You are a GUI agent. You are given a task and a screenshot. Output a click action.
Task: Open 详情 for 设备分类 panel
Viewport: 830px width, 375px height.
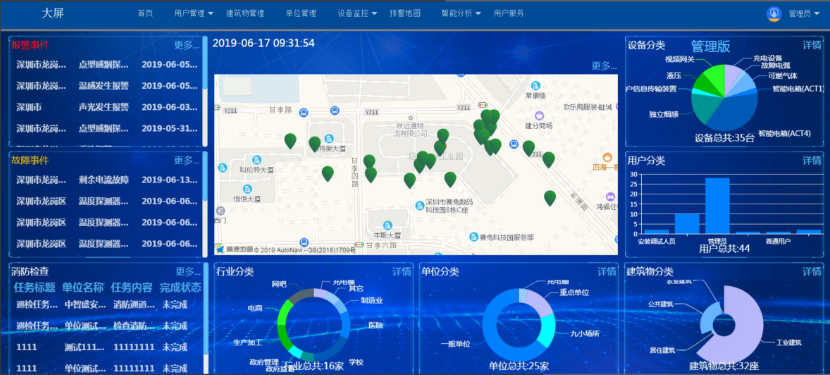pyautogui.click(x=812, y=45)
